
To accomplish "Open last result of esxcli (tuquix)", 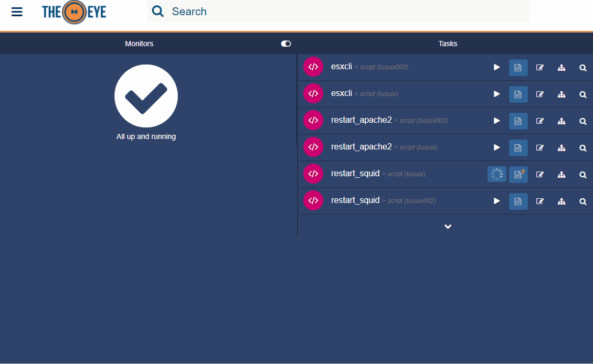I will [x=518, y=94].
